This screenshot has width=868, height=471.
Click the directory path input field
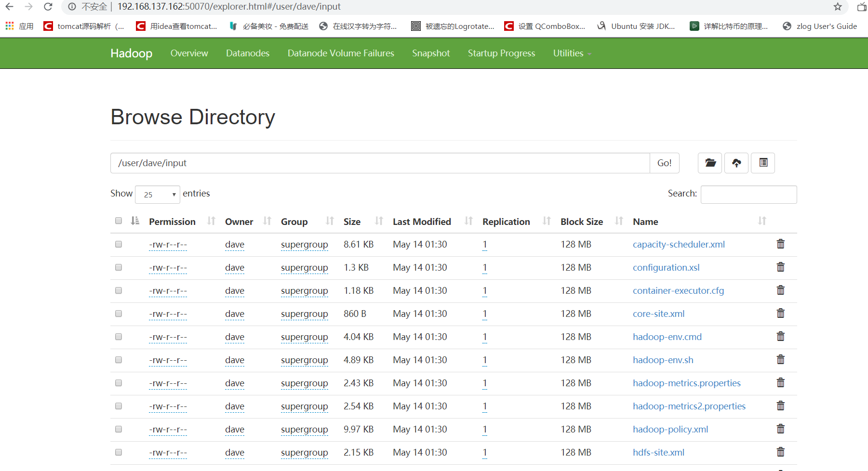pyautogui.click(x=380, y=163)
